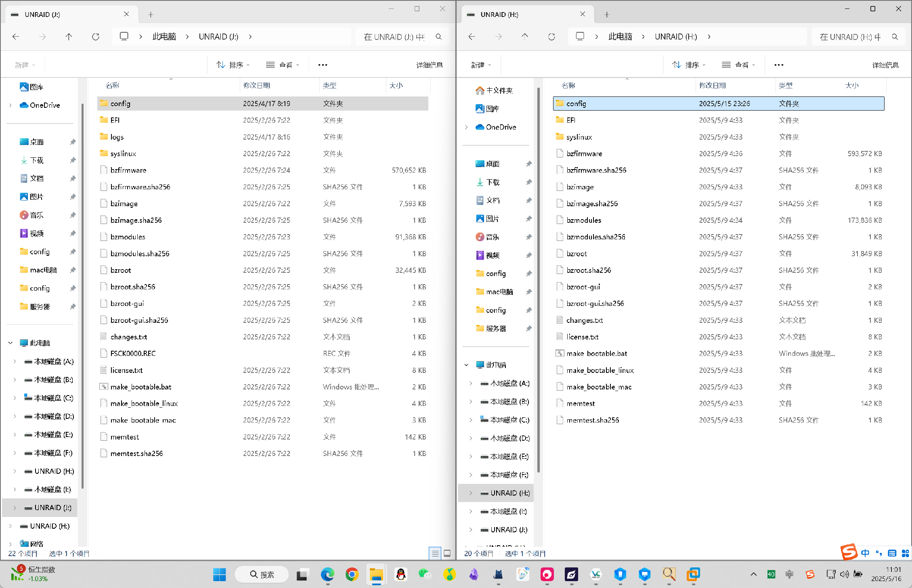Image resolution: width=912 pixels, height=588 pixels.
Task: Toggle details pane button in right window
Action: tap(885, 65)
